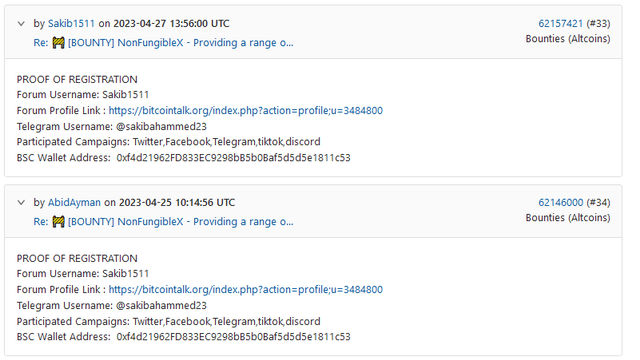Click the bounty emoji icon in post #34

[x=58, y=222]
